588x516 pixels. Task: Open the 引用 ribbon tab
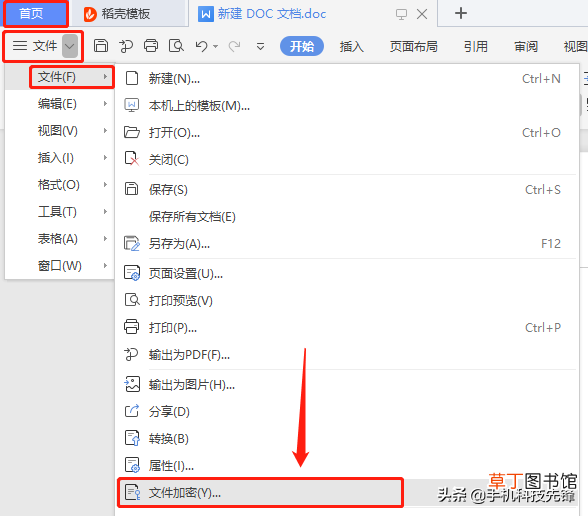(476, 46)
